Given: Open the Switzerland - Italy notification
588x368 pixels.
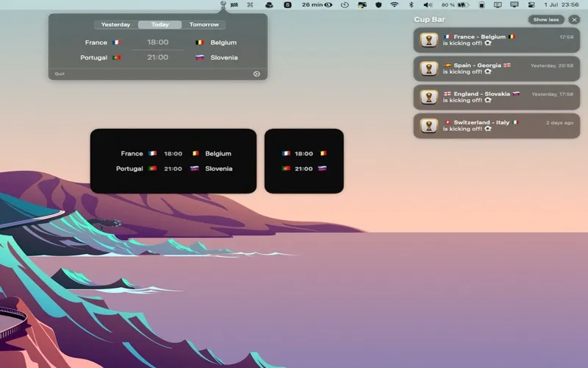Looking at the screenshot, I should coord(497,125).
